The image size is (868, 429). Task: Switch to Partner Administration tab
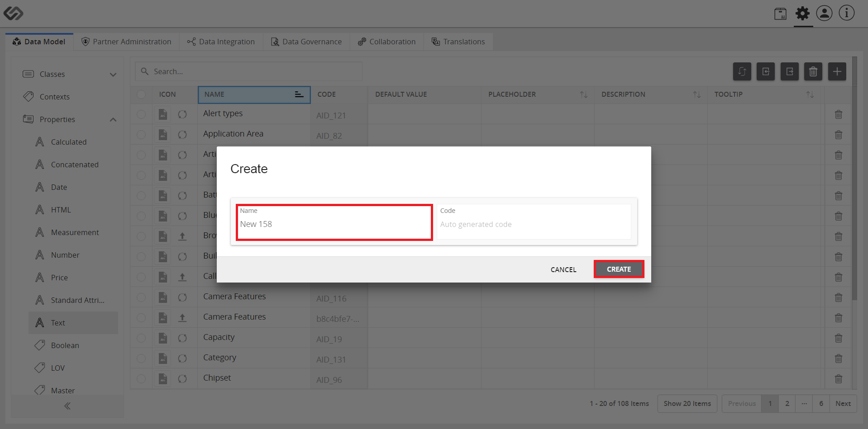[126, 42]
